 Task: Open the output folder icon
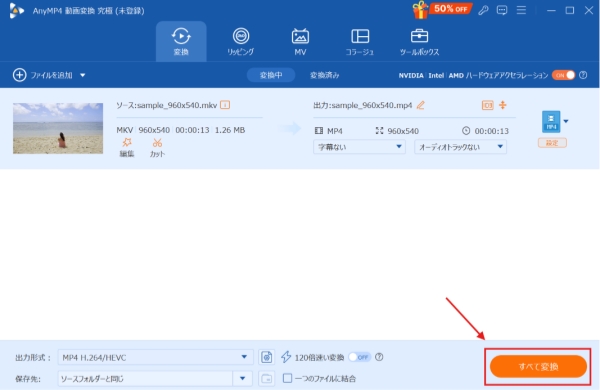pos(267,379)
